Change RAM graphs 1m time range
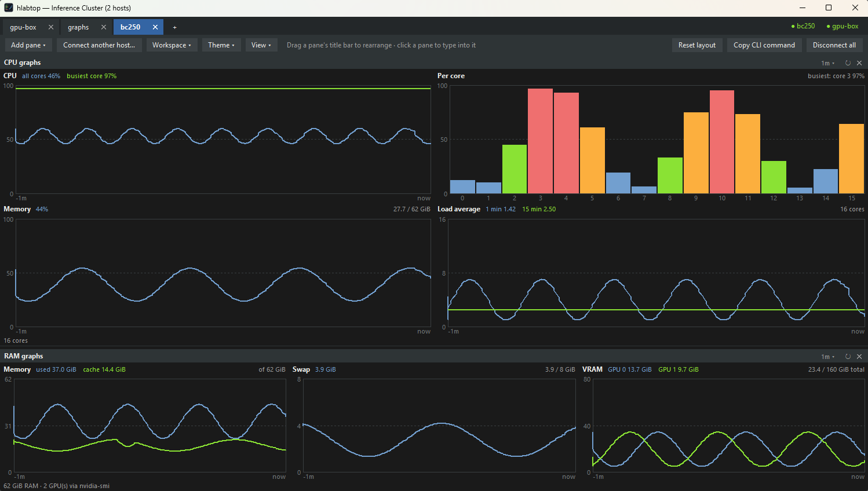 [x=828, y=357]
